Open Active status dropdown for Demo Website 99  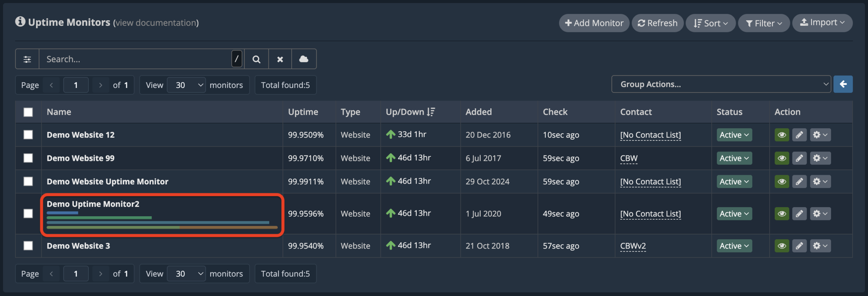coord(734,158)
